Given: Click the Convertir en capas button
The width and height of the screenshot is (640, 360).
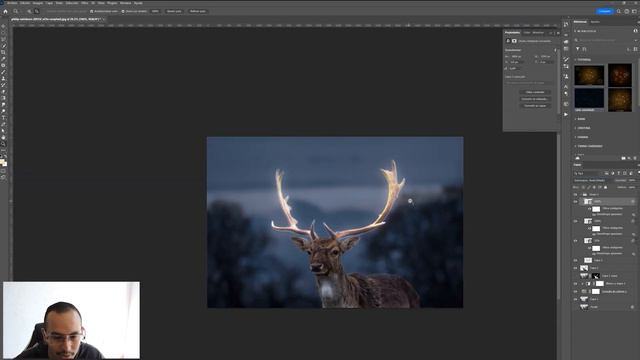Looking at the screenshot, I should point(535,106).
